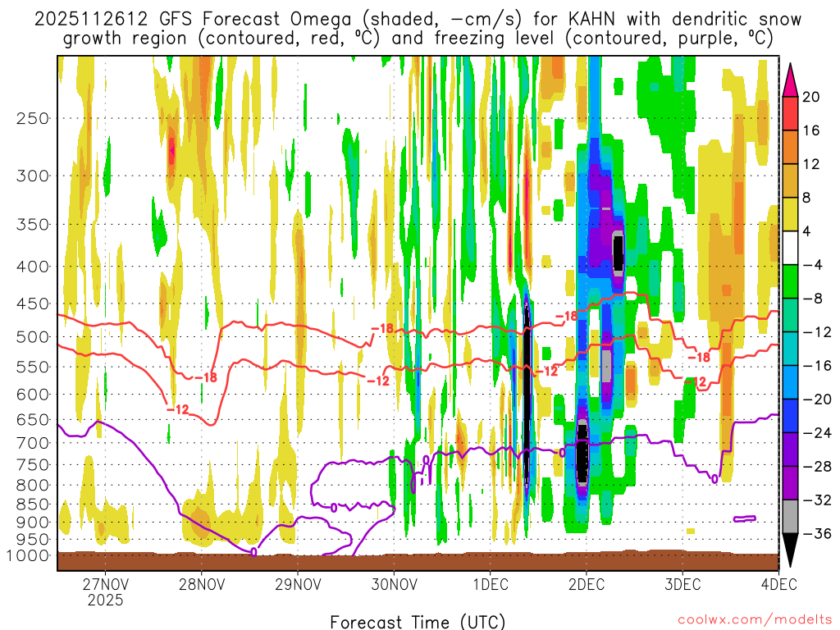840x630 pixels.
Task: Click the 2025 year label below 27NOV
Action: [105, 600]
